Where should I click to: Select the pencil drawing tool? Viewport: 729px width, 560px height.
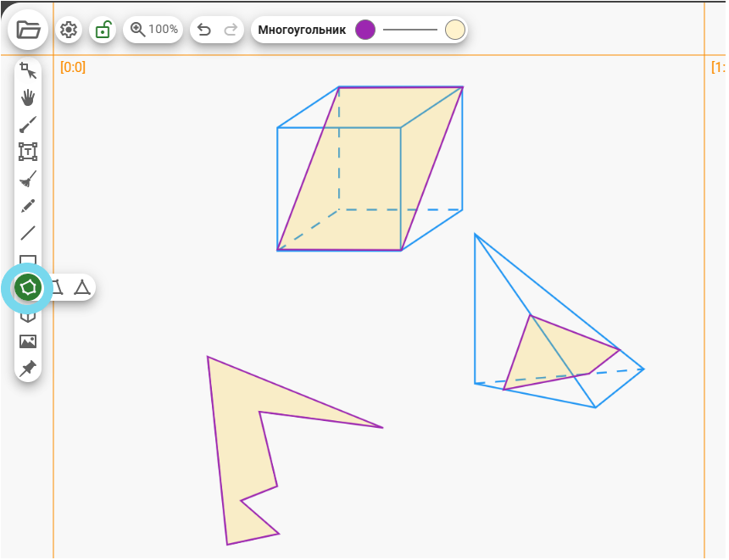(x=28, y=206)
